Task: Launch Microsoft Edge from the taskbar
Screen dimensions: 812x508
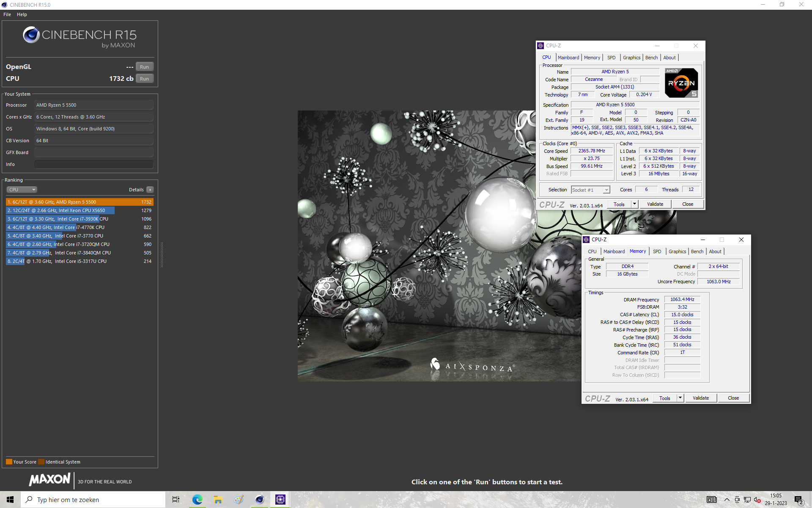Action: pyautogui.click(x=197, y=500)
